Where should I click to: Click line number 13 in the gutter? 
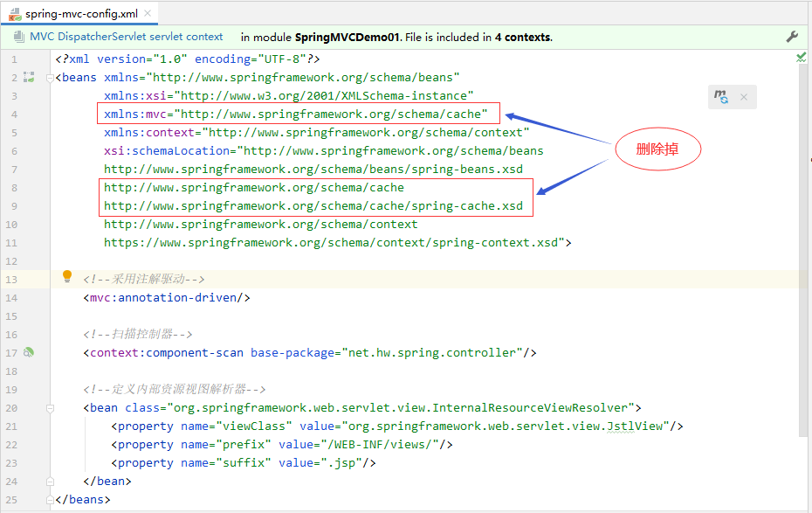11,280
